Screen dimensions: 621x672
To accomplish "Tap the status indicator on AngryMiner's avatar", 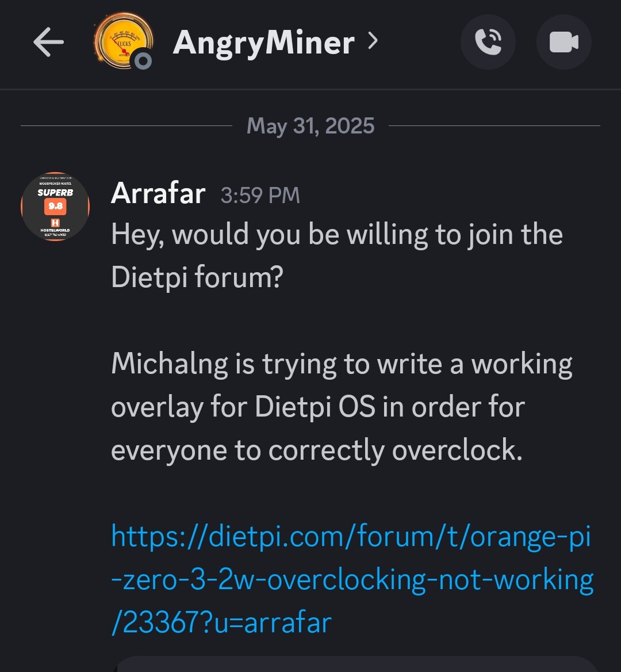I will pos(143,61).
